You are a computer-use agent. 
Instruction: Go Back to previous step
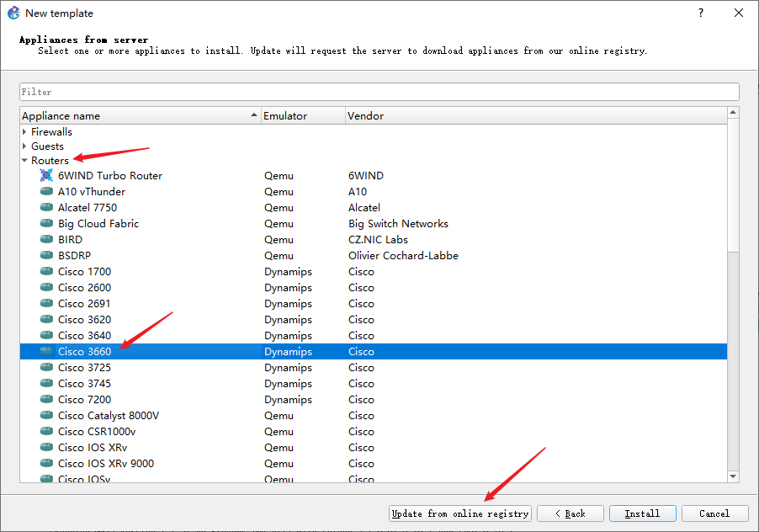pyautogui.click(x=571, y=513)
